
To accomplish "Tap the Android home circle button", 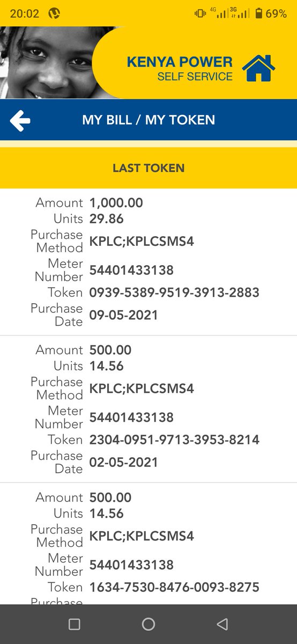I will coord(148,624).
